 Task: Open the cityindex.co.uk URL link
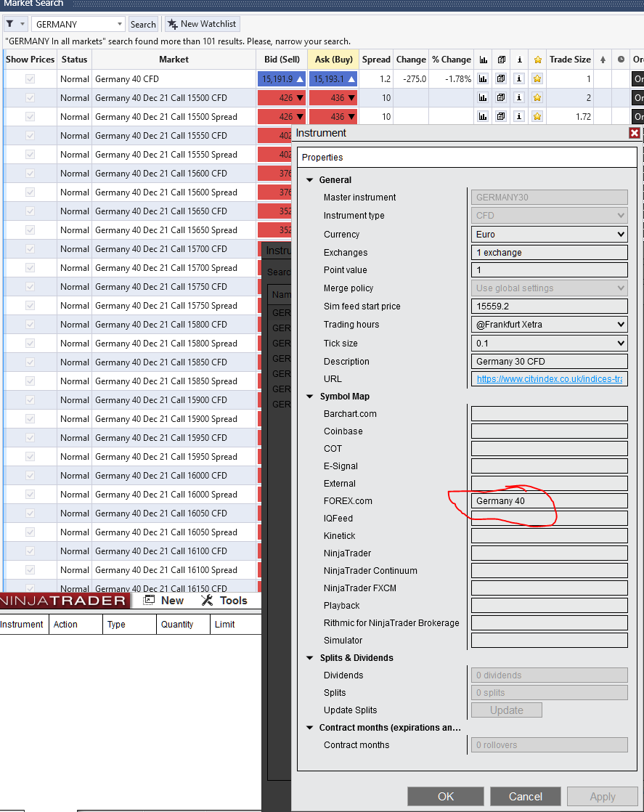pyautogui.click(x=550, y=379)
